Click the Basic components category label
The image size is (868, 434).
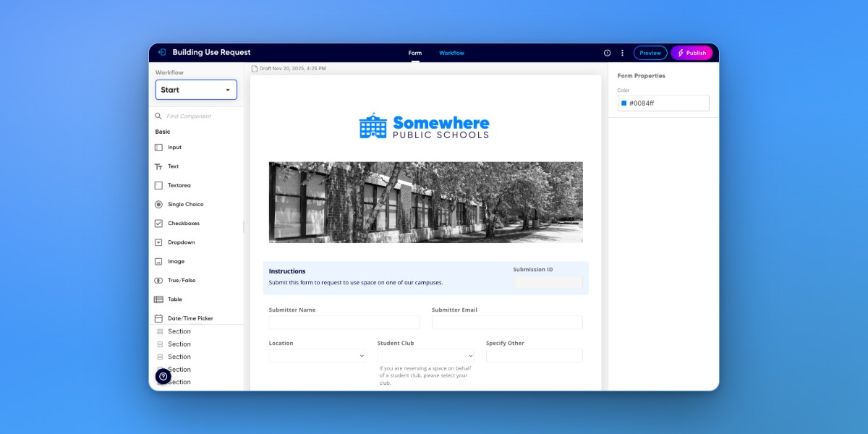point(163,132)
